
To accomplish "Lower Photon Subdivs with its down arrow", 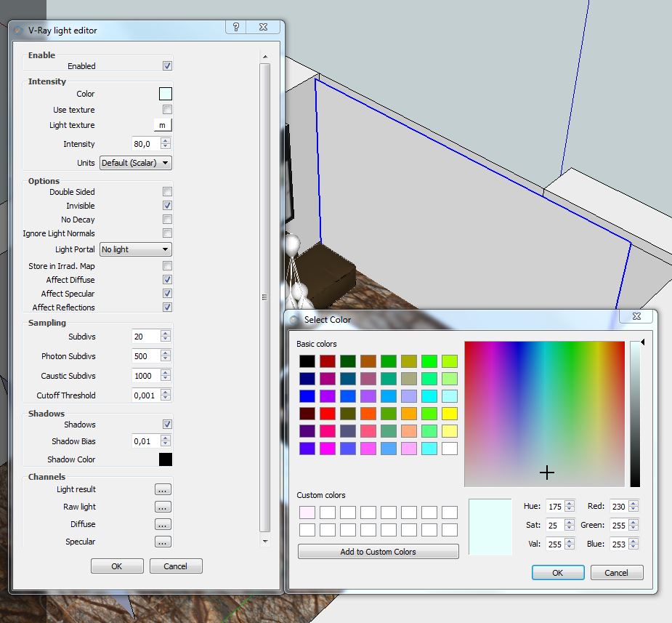I will [x=166, y=359].
